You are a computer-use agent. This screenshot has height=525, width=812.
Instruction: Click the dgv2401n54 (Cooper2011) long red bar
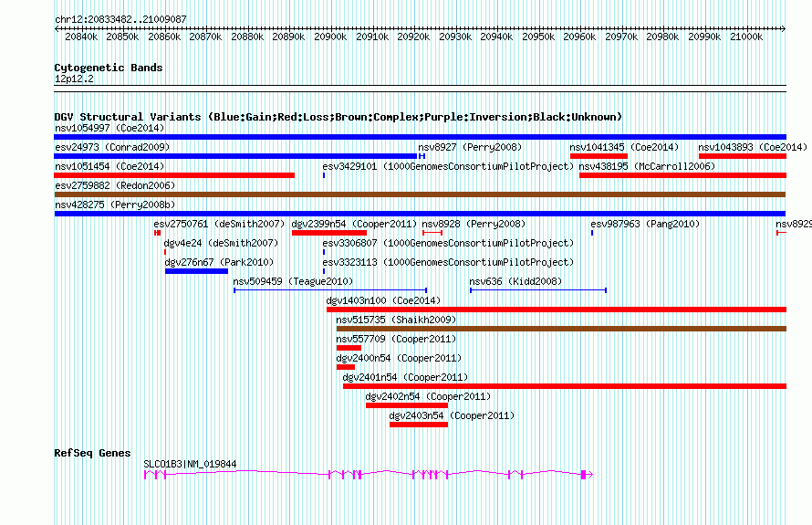[x=565, y=386]
